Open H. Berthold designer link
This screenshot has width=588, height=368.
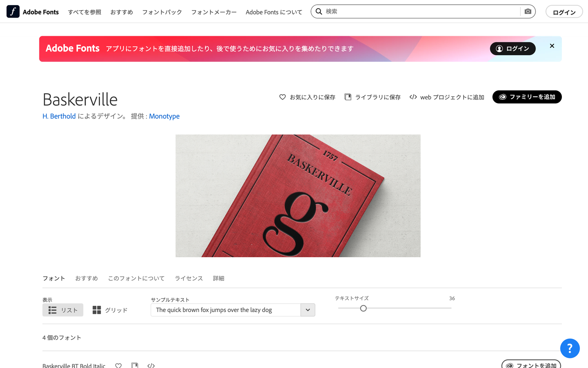59,116
